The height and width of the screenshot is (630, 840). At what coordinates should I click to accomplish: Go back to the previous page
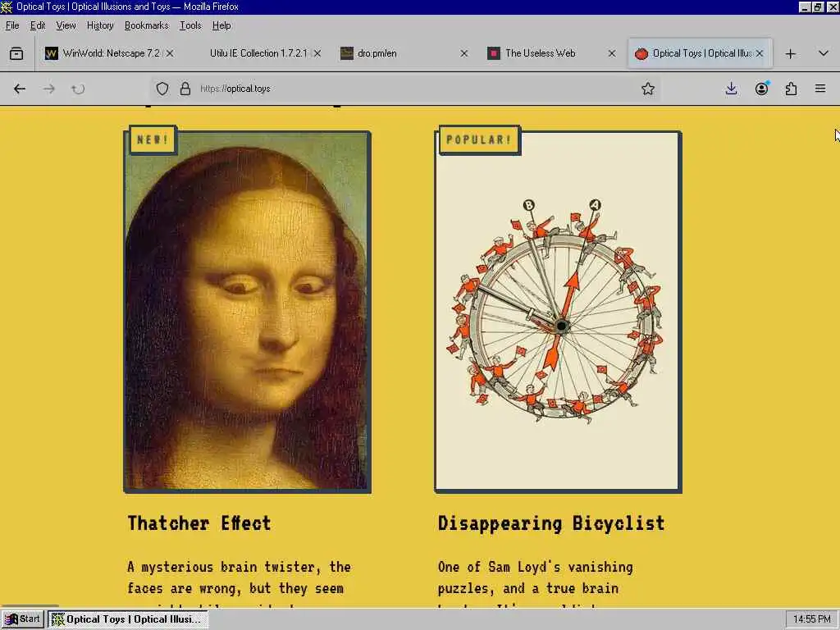click(20, 89)
